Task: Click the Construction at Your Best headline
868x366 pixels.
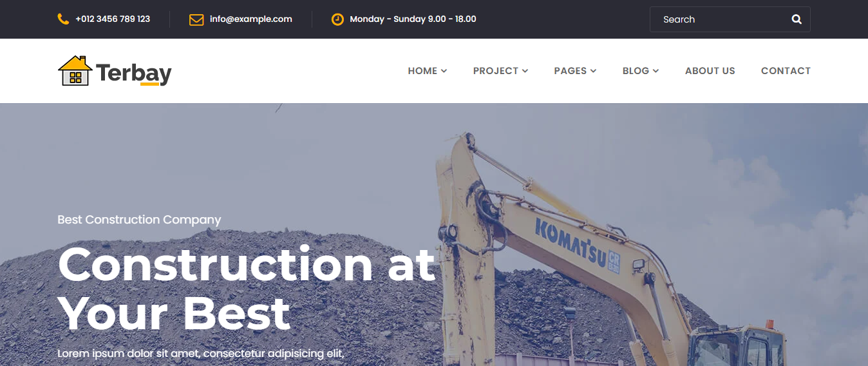Action: click(x=247, y=289)
